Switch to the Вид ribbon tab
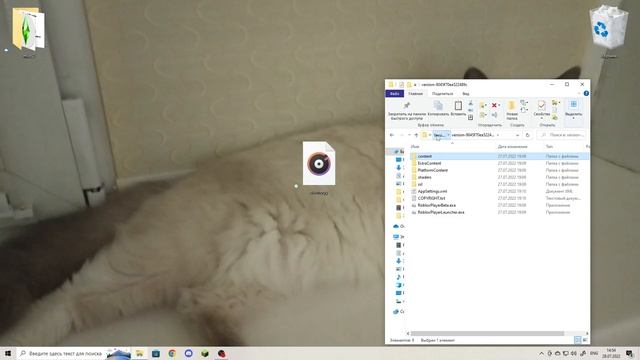This screenshot has width=640, height=360. (x=466, y=94)
